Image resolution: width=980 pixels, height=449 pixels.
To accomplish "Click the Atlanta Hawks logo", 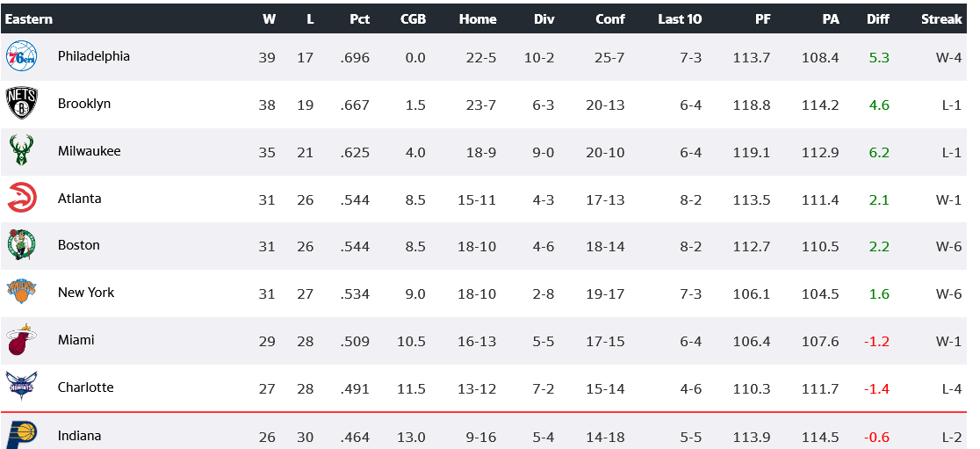I will point(22,199).
